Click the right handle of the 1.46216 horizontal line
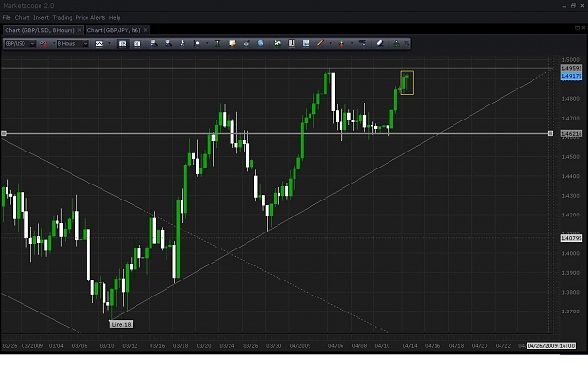Viewport: 588px width, 368px height. [550, 133]
